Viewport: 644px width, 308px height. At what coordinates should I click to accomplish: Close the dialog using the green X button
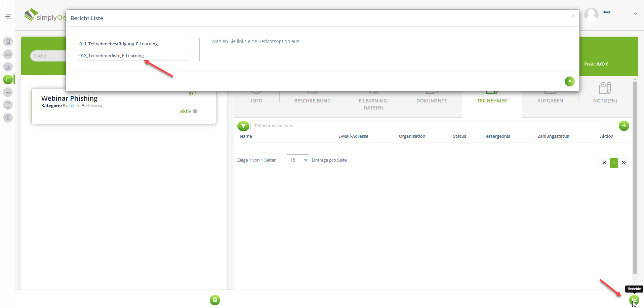click(x=569, y=81)
